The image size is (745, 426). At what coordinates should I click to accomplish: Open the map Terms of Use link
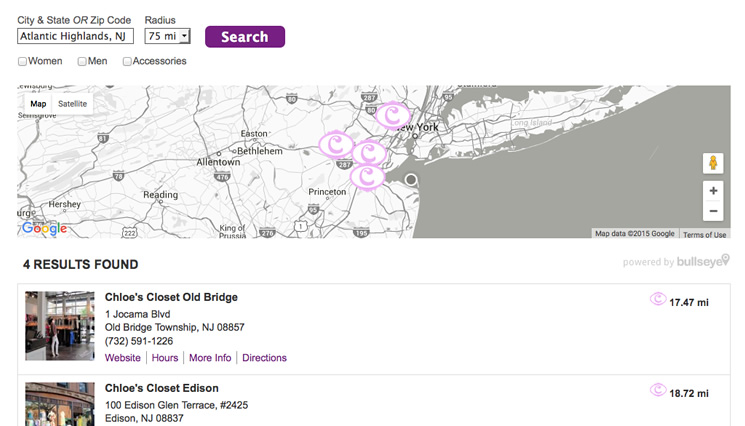pyautogui.click(x=705, y=235)
